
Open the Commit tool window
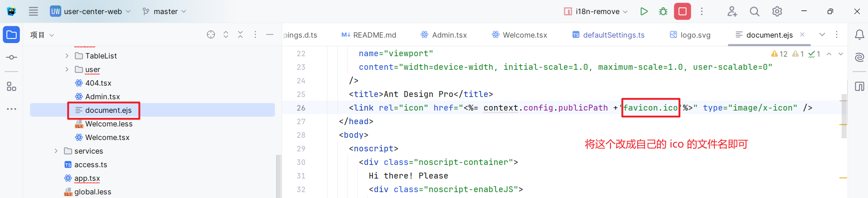[x=11, y=58]
